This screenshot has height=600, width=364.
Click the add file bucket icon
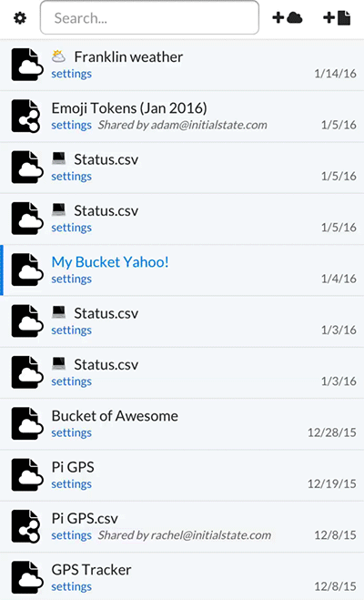click(337, 18)
